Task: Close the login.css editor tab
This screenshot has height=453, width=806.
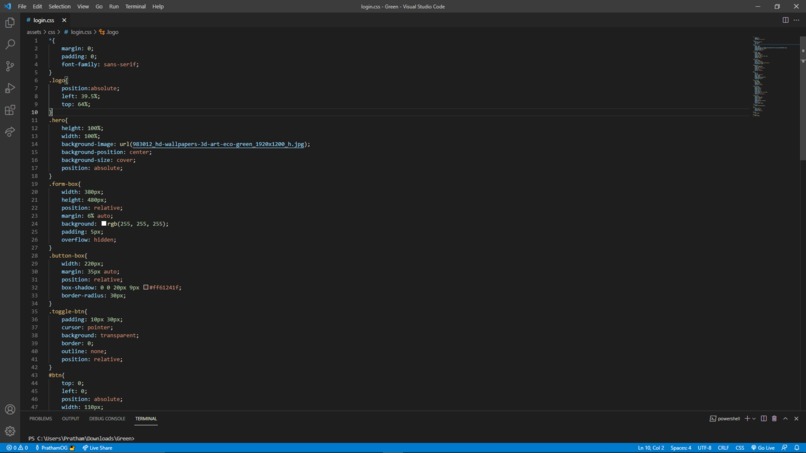Action: click(x=64, y=20)
